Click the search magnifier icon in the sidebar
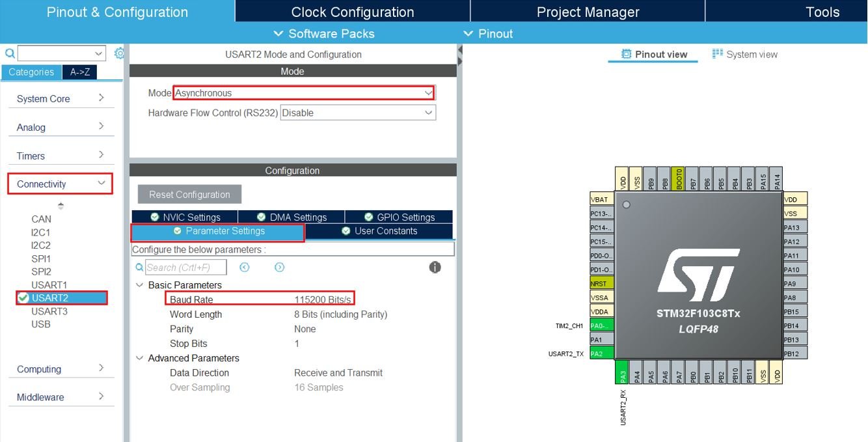868x442 pixels. [x=10, y=53]
